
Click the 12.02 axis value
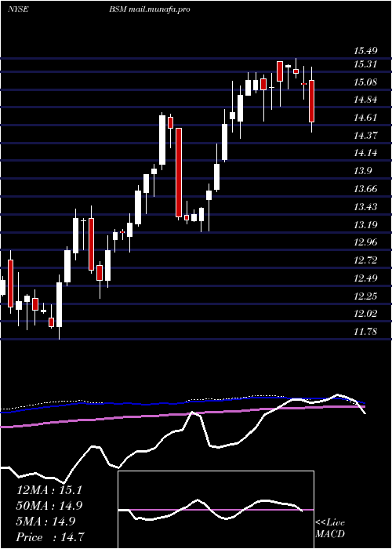click(365, 314)
